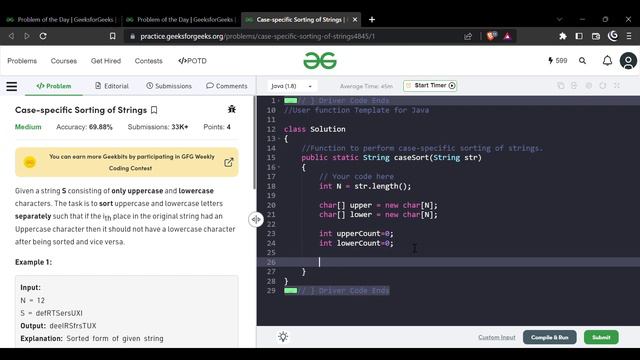
Task: Open the Get Hired nav item
Action: (106, 61)
